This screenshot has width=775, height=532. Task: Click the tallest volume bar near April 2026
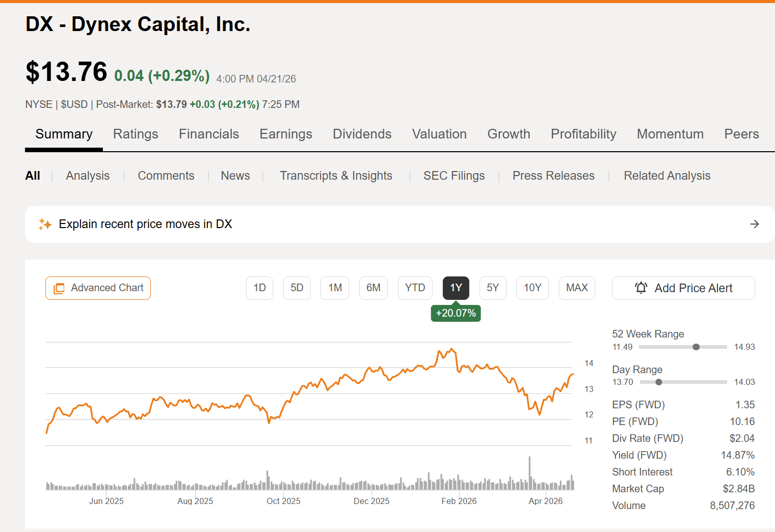pyautogui.click(x=530, y=473)
